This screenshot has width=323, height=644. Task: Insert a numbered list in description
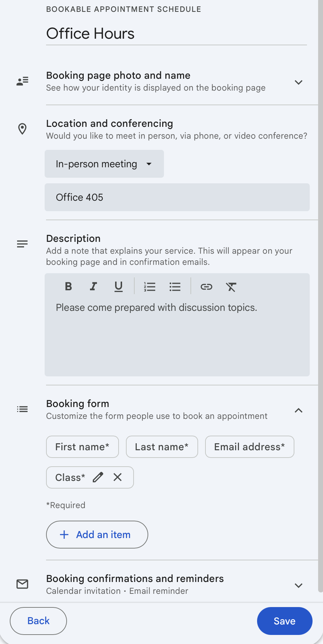click(x=150, y=287)
